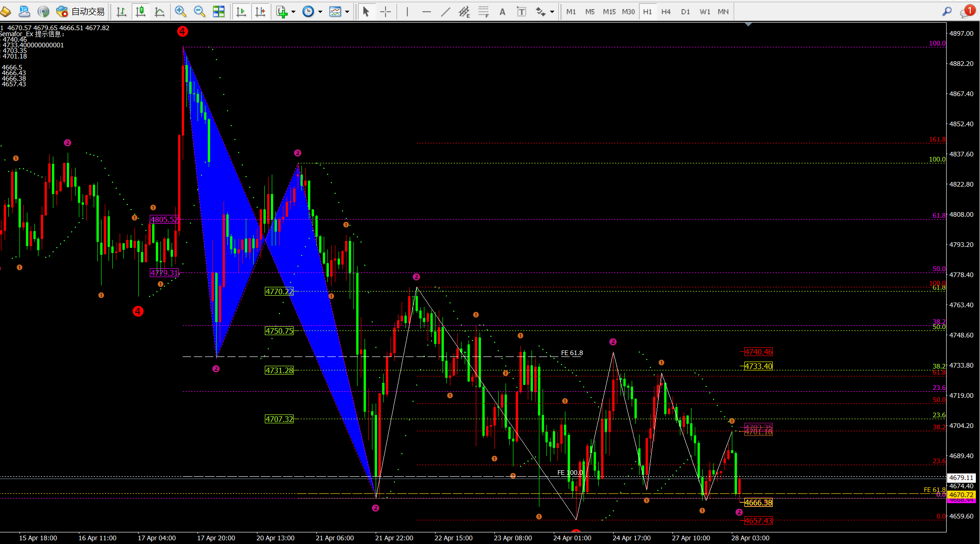980x544 pixels.
Task: Select the MN timeframe button
Action: point(723,12)
